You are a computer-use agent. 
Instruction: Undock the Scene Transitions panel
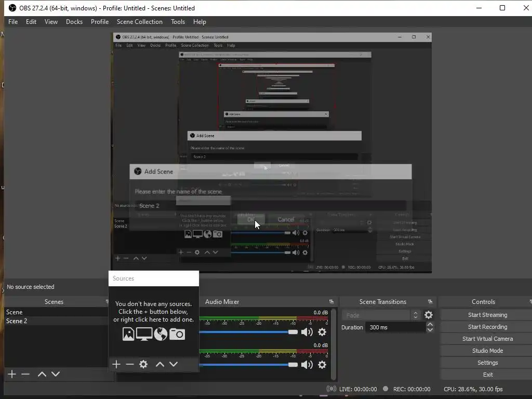click(x=430, y=302)
